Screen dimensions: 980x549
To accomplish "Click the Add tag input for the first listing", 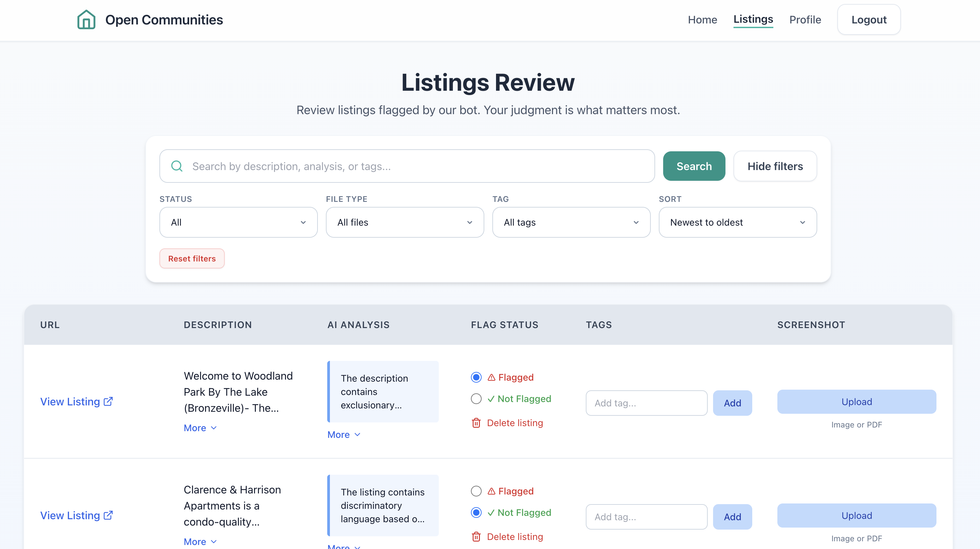I will point(646,403).
